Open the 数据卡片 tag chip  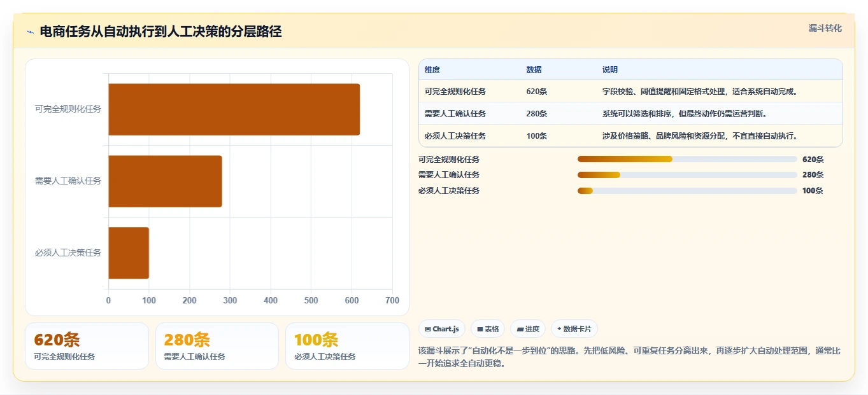click(574, 329)
